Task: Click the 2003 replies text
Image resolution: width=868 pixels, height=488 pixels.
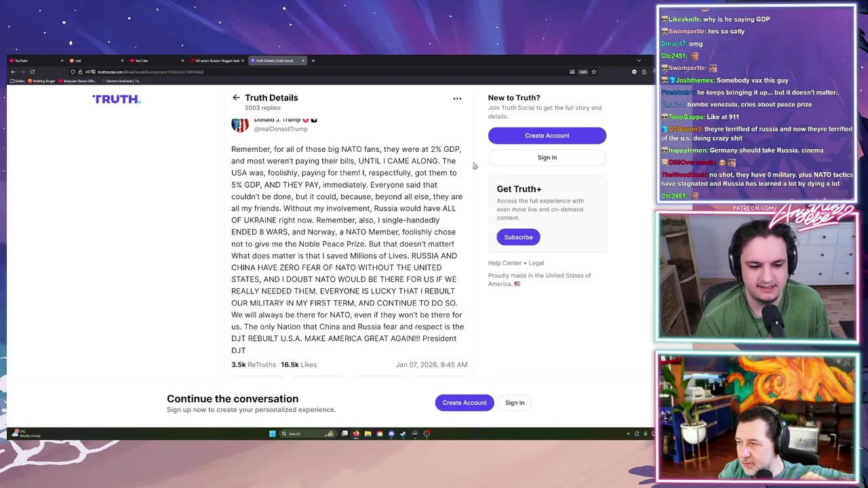Action: coord(262,108)
